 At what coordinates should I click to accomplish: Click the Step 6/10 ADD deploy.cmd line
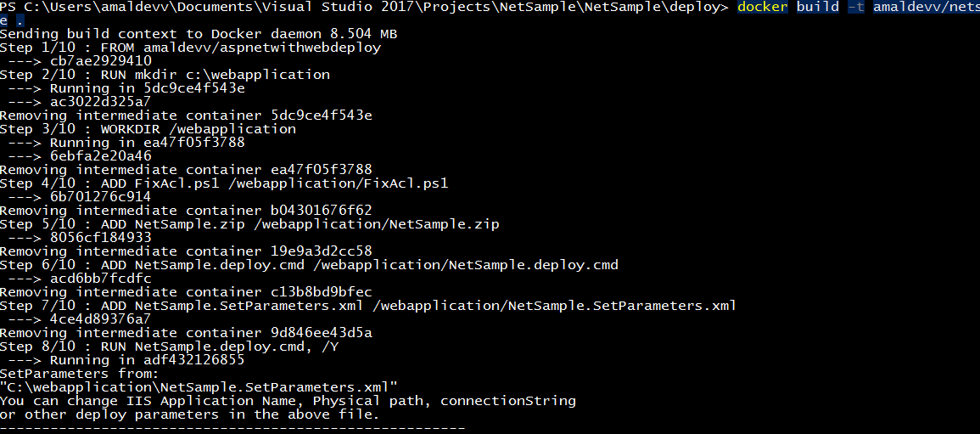(x=309, y=265)
